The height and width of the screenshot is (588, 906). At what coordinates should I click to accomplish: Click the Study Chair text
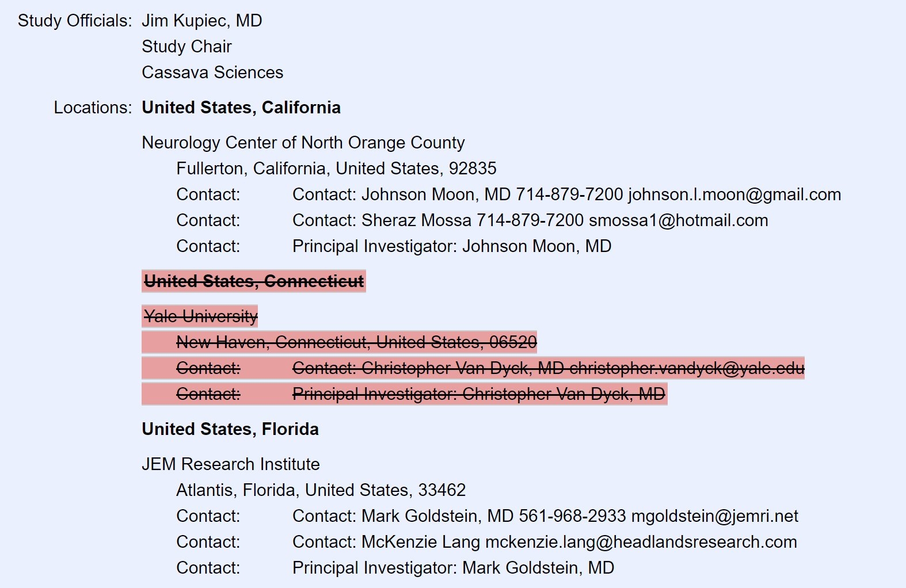point(186,47)
